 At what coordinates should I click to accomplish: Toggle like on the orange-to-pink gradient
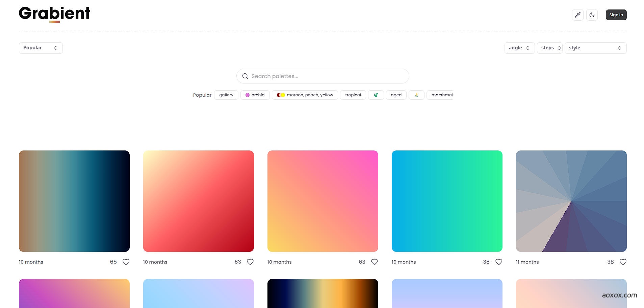374,262
